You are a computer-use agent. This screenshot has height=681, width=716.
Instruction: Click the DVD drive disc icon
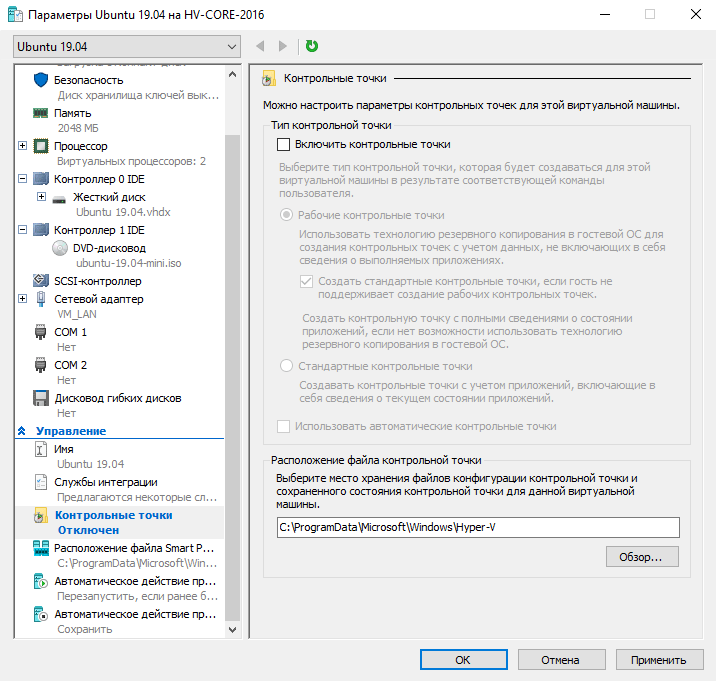tap(60, 248)
